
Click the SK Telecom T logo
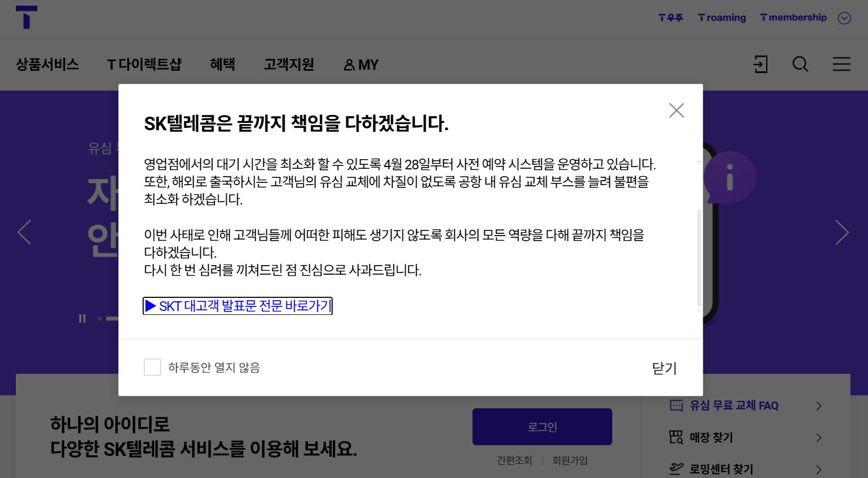point(26,18)
